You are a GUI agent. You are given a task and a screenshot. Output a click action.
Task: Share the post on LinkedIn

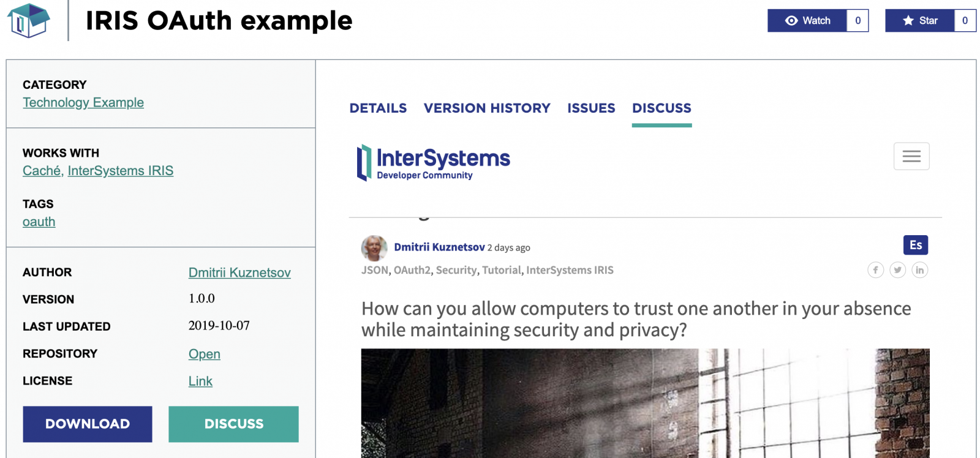(x=919, y=270)
